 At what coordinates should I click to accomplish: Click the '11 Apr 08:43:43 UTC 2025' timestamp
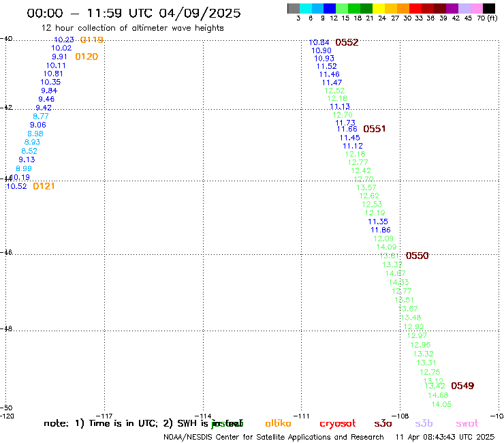tap(445, 437)
